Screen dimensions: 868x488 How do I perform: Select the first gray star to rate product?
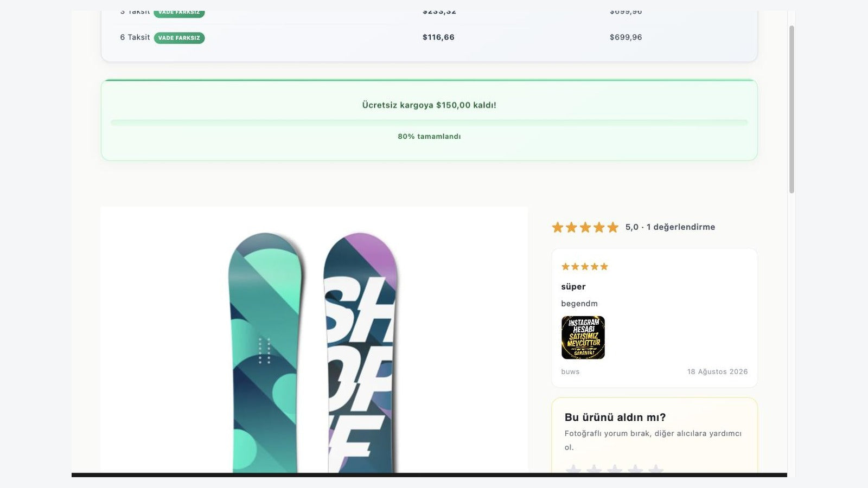coord(573,469)
